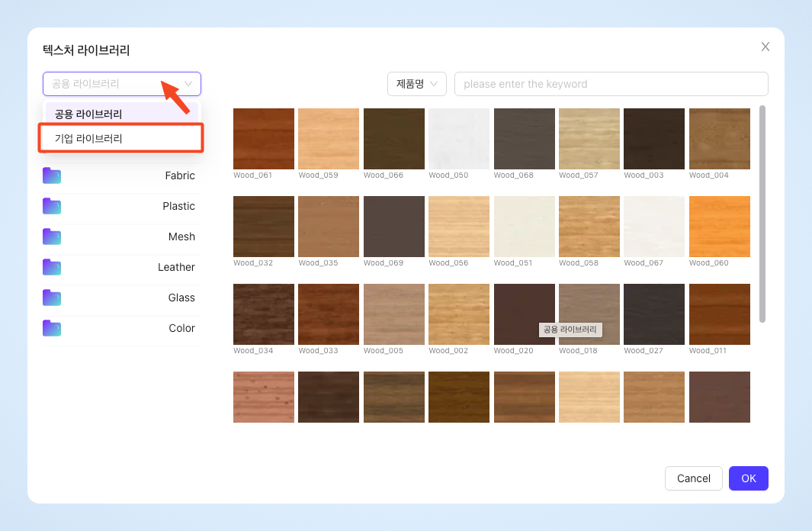
Task: Select 기업 라이브러리 from the dropdown list
Action: click(x=121, y=138)
